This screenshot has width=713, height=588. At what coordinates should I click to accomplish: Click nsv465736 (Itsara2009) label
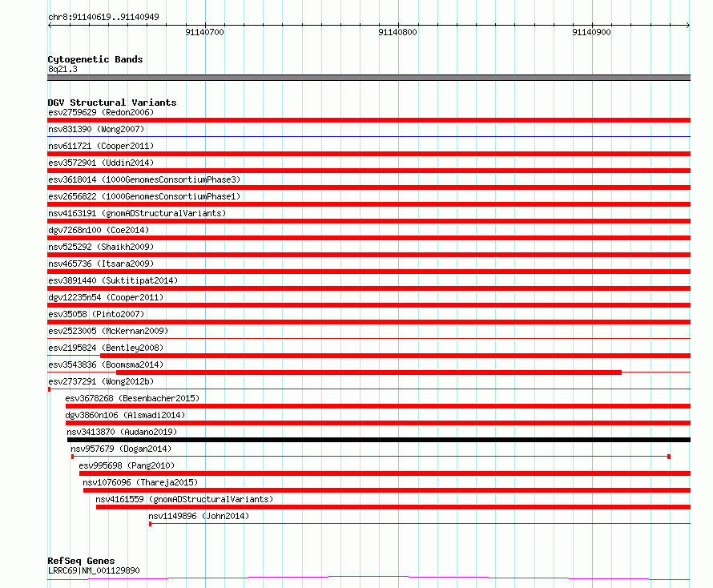[x=101, y=264]
